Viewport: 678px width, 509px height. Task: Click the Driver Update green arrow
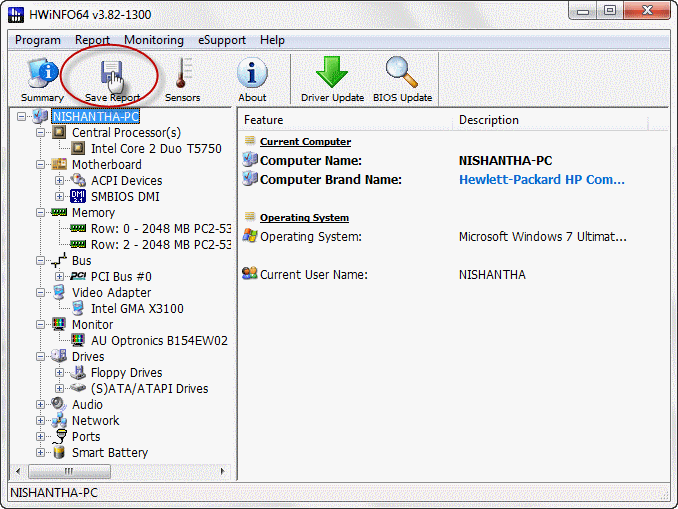pyautogui.click(x=332, y=72)
